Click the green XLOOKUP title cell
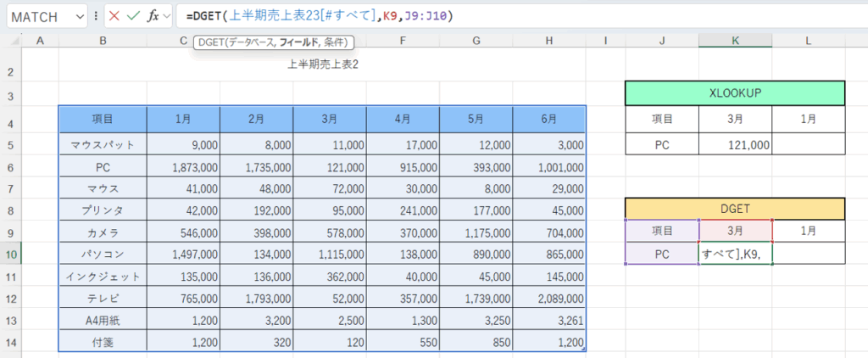 (x=735, y=93)
